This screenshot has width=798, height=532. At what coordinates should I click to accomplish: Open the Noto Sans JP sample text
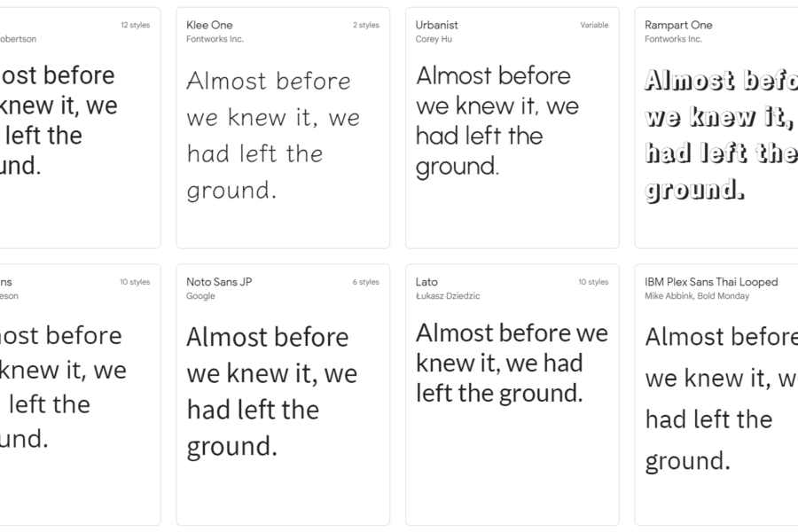[271, 392]
